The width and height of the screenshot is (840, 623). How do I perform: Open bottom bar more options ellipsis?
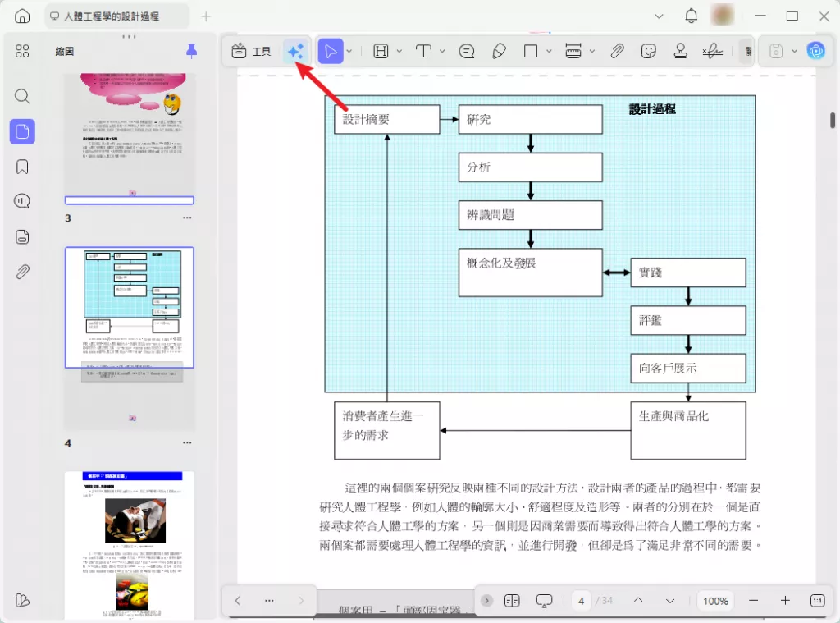tap(269, 601)
